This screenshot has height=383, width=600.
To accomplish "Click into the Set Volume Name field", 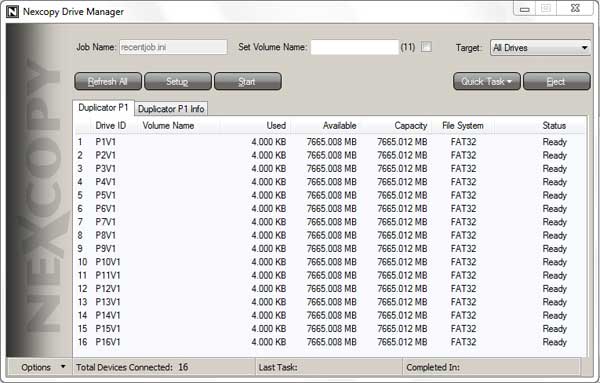I will [355, 47].
